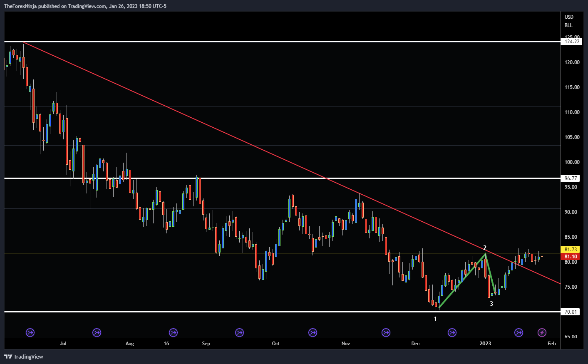Image resolution: width=588 pixels, height=364 pixels.
Task: Click the 105.00 price axis value
Action: click(572, 137)
